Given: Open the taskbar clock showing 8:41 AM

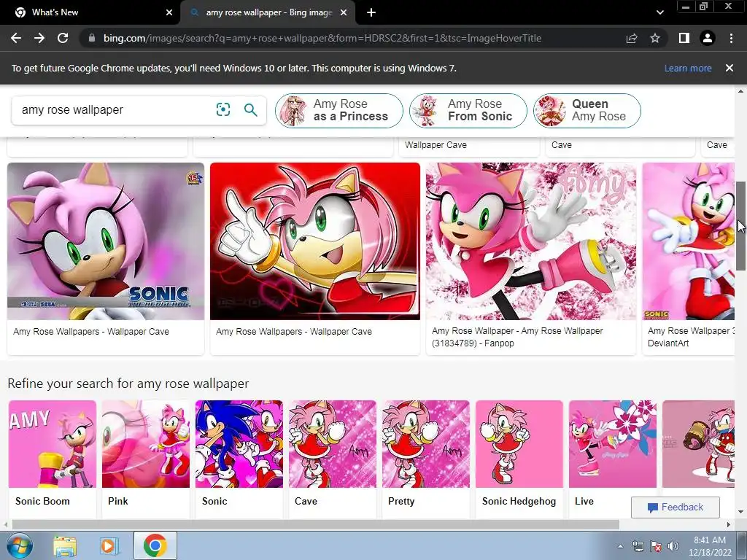Looking at the screenshot, I should click(x=710, y=546).
